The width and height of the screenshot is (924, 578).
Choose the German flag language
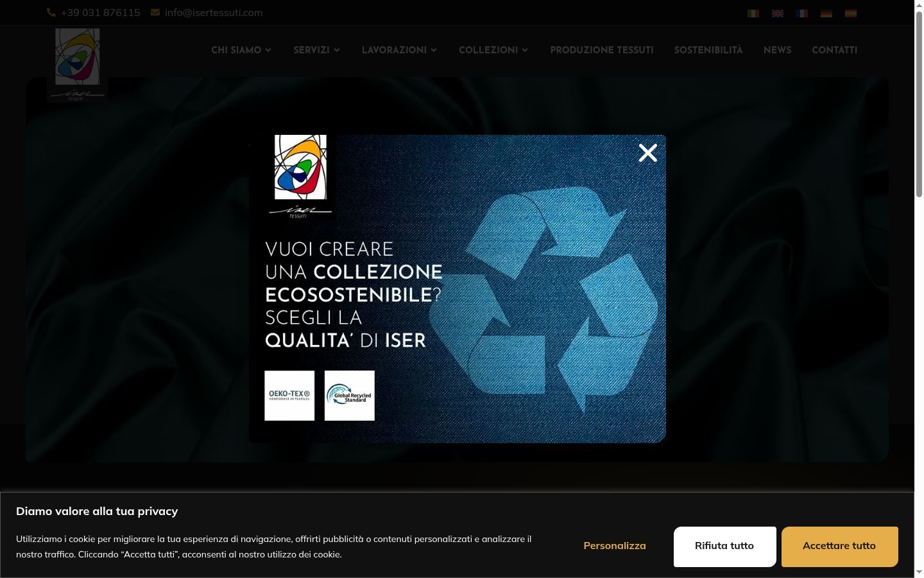826,13
